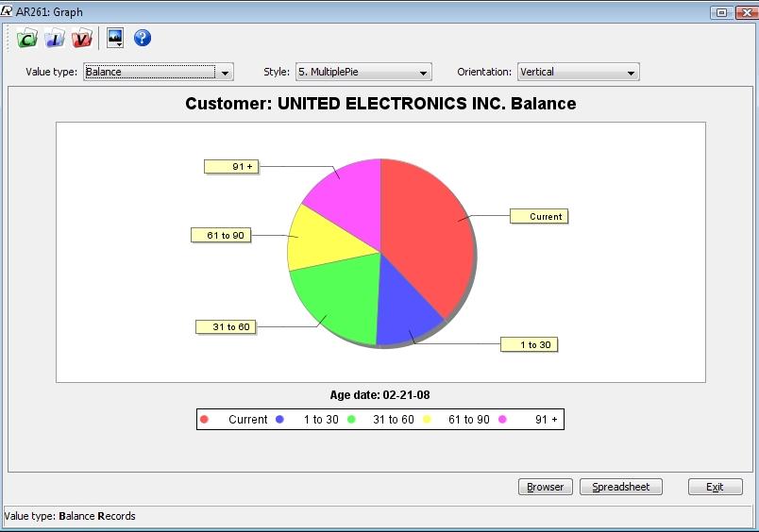This screenshot has height=532, width=759.
Task: Close the AR261 Graph window
Action: [x=747, y=12]
